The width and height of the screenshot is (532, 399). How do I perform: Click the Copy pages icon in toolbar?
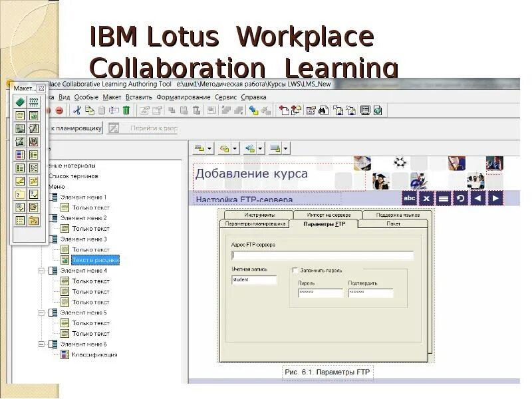[x=90, y=110]
